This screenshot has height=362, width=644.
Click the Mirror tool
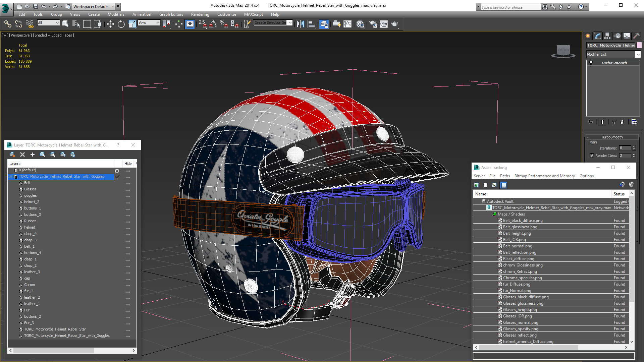pyautogui.click(x=300, y=24)
